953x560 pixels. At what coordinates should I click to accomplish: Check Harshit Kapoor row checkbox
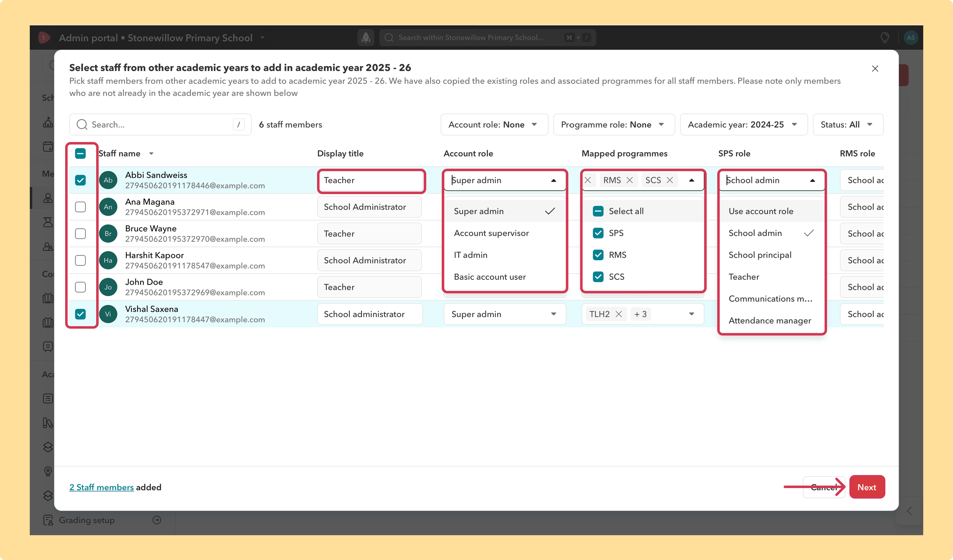[x=80, y=260]
